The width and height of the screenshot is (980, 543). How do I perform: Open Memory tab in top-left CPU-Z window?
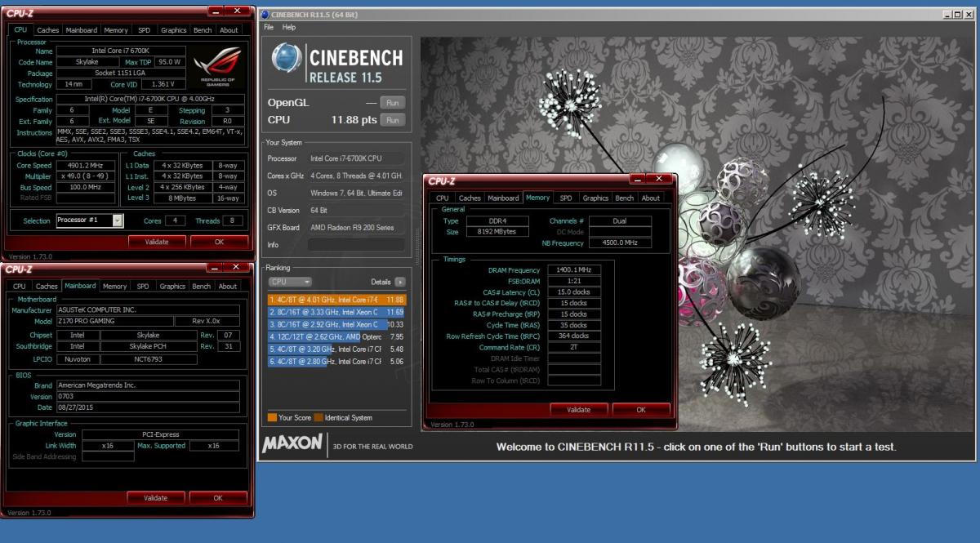(x=116, y=30)
